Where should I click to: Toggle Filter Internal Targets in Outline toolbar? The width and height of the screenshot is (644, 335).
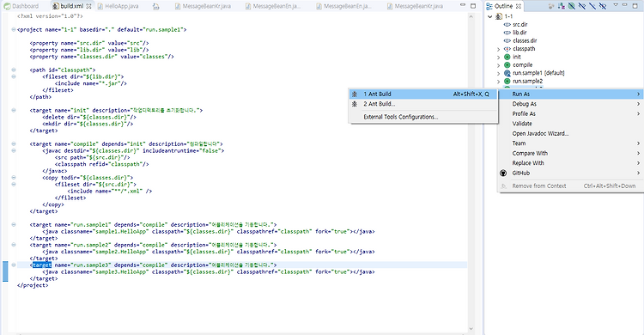pos(572,6)
